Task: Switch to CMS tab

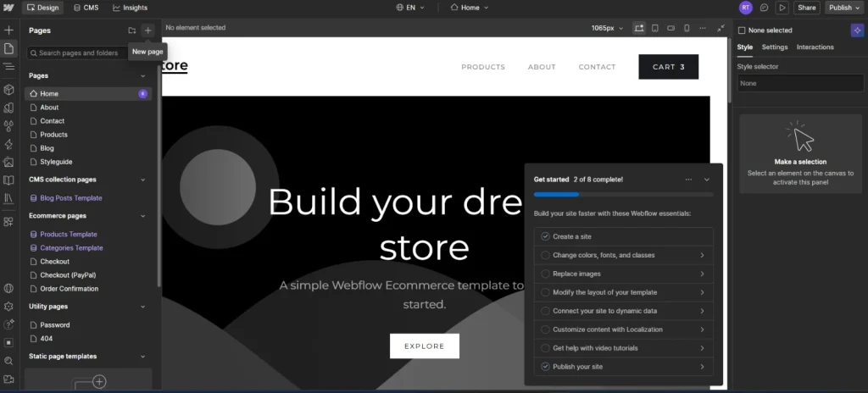Action: [x=86, y=8]
